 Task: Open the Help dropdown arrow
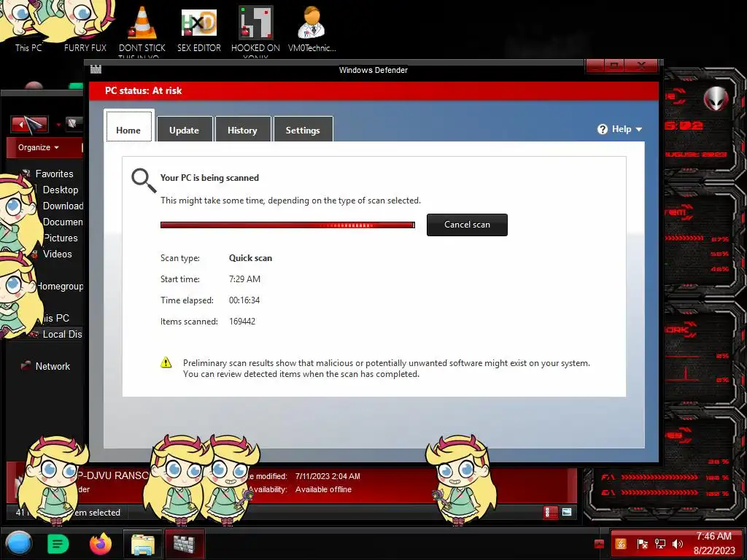[x=639, y=130]
